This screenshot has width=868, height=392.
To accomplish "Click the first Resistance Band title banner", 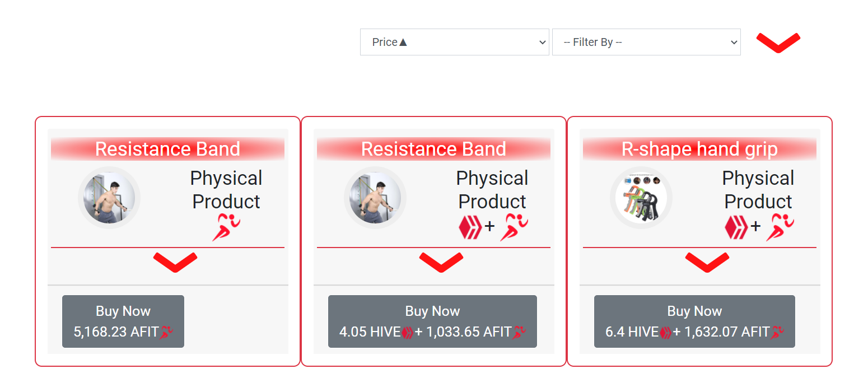I will coord(167,150).
